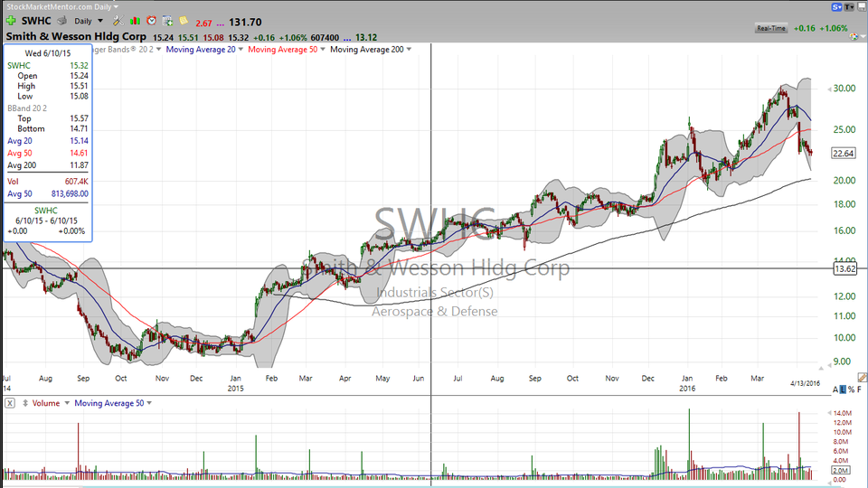Screen dimensions: 868x488
Task: Click the 607400 volume value in header
Action: tap(325, 38)
